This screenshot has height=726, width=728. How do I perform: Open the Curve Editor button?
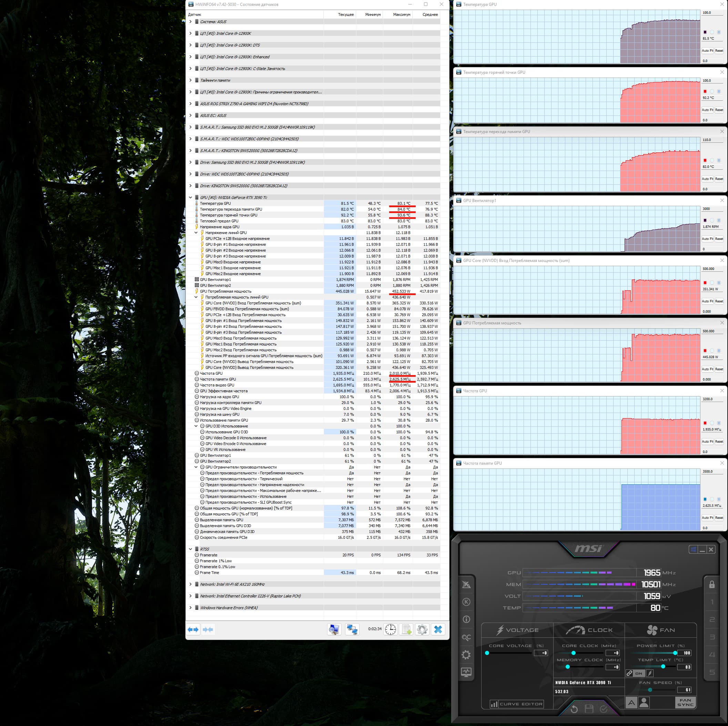click(516, 704)
